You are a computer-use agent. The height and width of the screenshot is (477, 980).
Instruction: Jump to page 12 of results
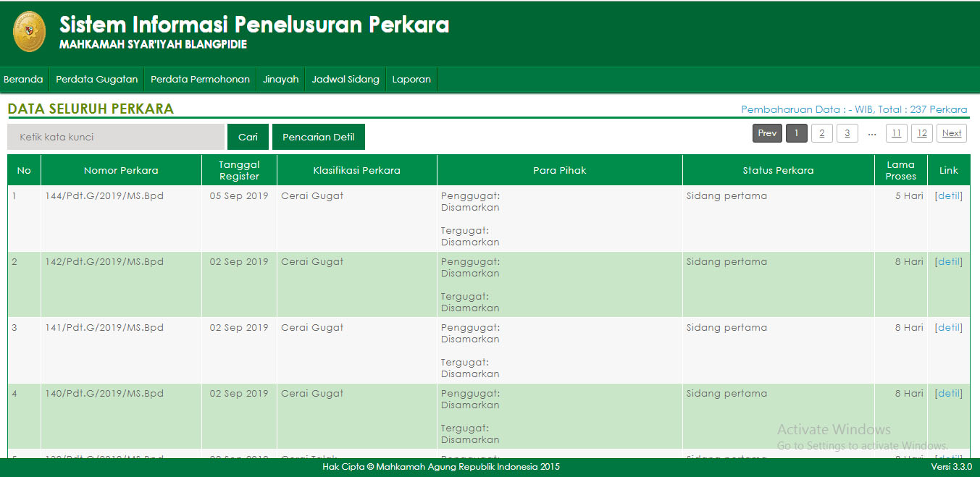pyautogui.click(x=921, y=132)
